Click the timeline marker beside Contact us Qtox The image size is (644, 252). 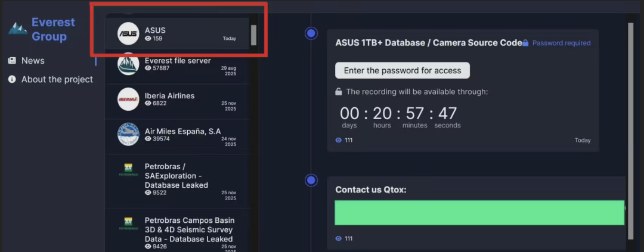311,180
